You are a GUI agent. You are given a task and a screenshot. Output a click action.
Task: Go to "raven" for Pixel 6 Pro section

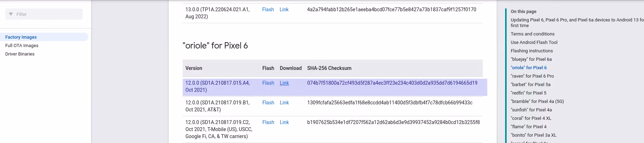pyautogui.click(x=532, y=76)
